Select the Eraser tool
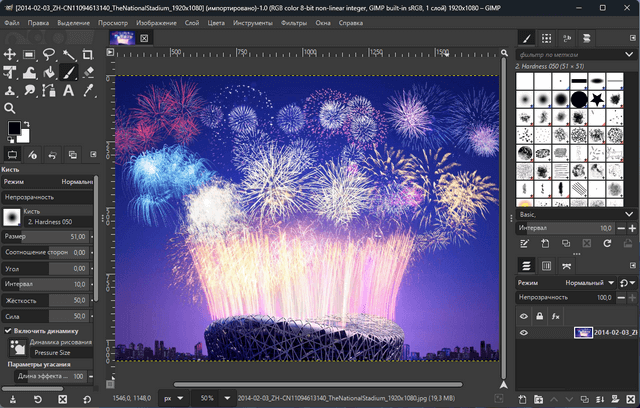The image size is (640, 408). (87, 72)
